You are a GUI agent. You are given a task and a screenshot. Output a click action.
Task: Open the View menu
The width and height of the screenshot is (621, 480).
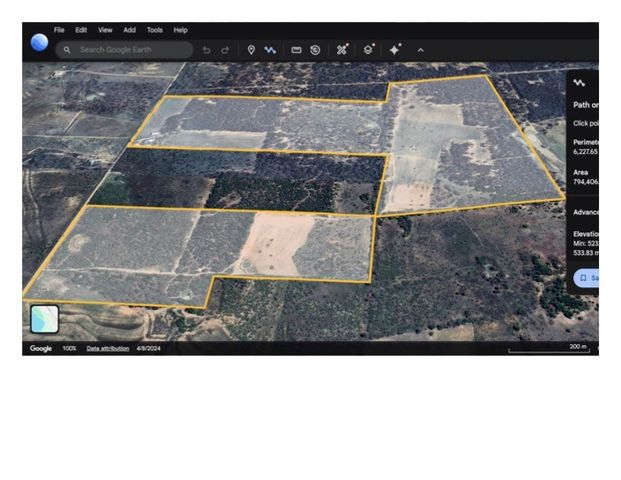click(x=105, y=30)
